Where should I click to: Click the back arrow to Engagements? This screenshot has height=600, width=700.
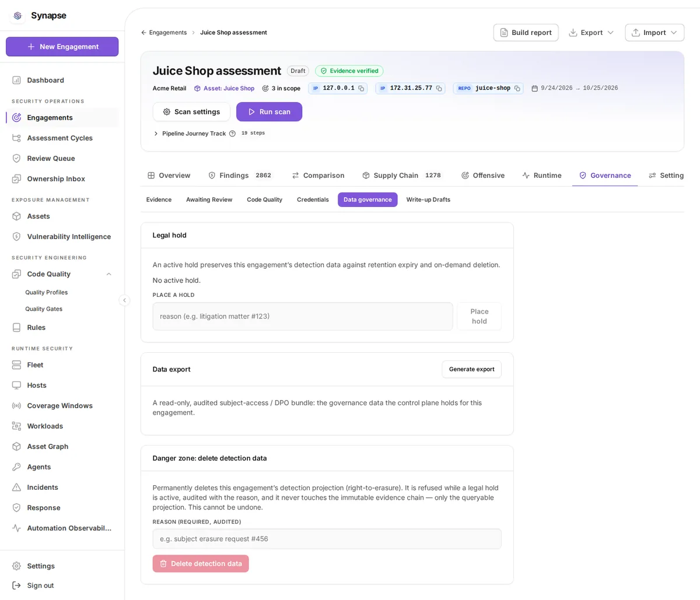[143, 33]
